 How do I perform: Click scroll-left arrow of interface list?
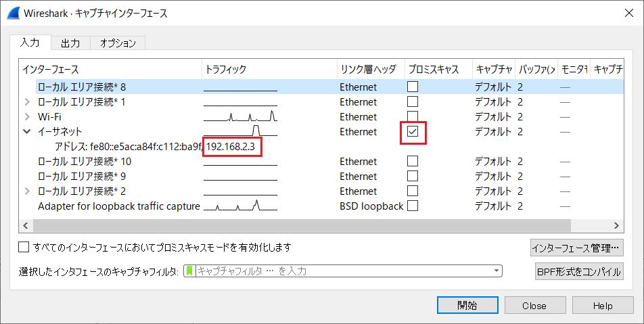(x=26, y=225)
